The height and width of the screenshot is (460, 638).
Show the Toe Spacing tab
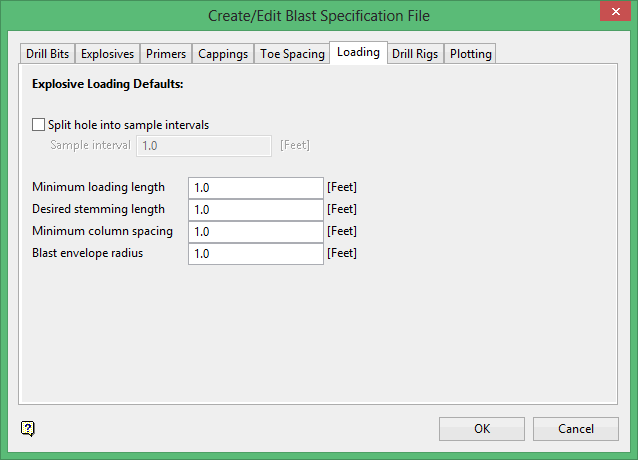292,54
